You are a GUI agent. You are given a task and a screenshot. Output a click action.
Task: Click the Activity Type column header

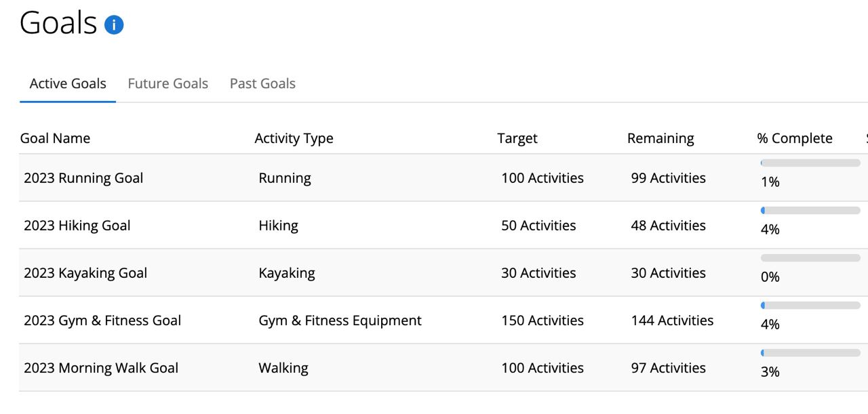click(x=294, y=138)
